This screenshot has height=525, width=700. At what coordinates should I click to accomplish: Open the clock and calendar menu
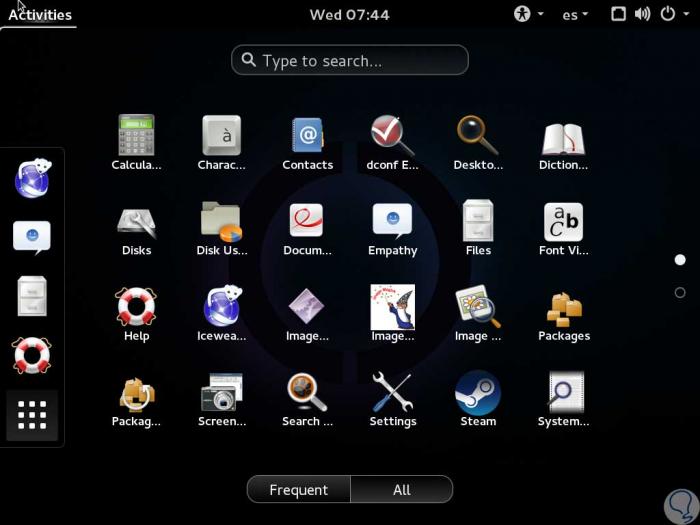tap(350, 15)
